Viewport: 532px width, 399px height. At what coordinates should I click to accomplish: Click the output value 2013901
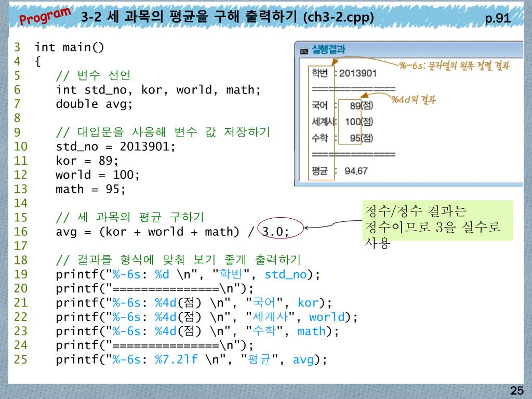pyautogui.click(x=358, y=73)
